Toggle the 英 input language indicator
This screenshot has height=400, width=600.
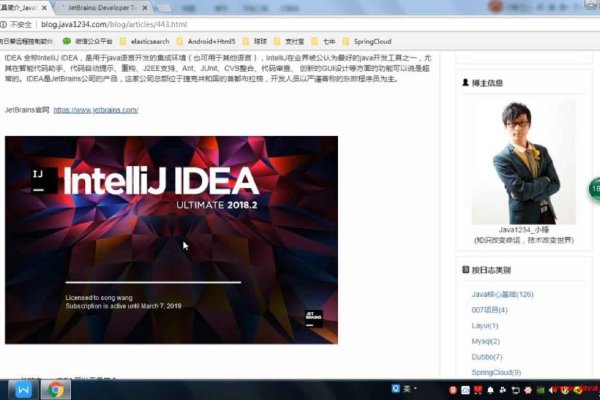[407, 389]
